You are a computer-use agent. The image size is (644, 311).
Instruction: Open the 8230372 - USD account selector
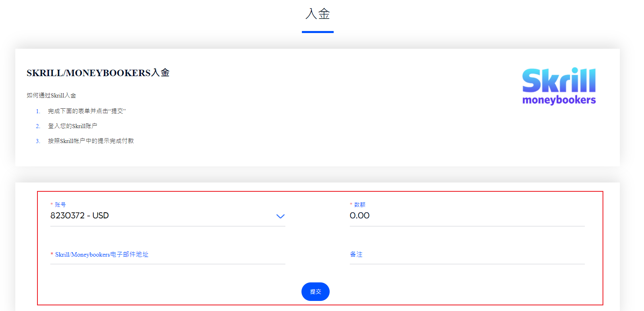click(168, 216)
